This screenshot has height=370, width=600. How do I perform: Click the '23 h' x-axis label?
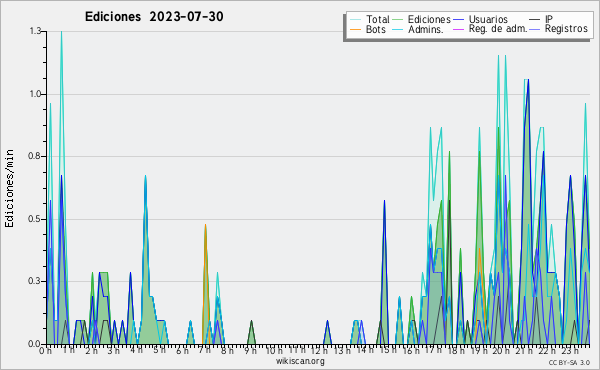[570, 350]
